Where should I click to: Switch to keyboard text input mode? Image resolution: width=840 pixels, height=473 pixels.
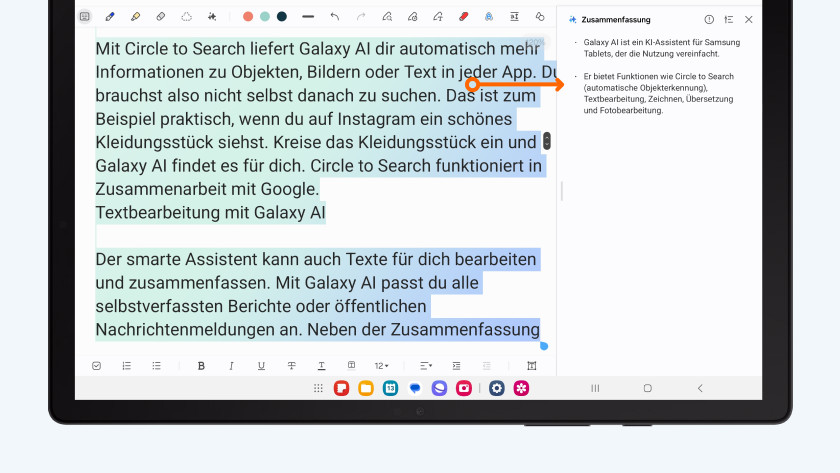click(85, 17)
